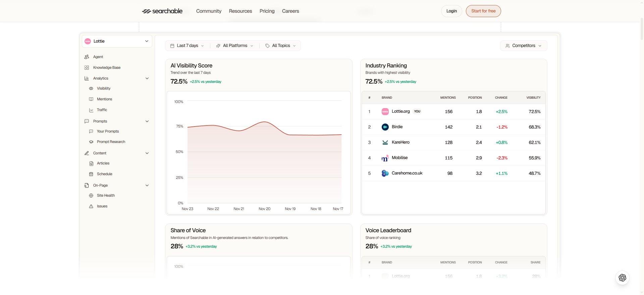The image size is (644, 295).
Task: Open Mentions via its book icon
Action: click(91, 99)
